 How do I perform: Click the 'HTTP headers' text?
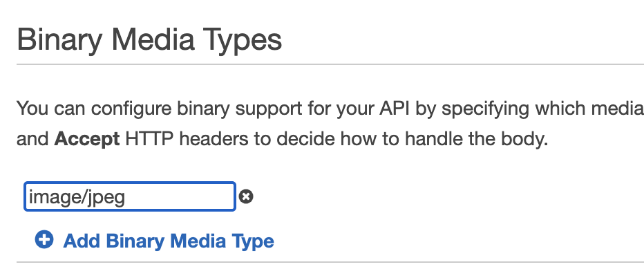(x=187, y=140)
